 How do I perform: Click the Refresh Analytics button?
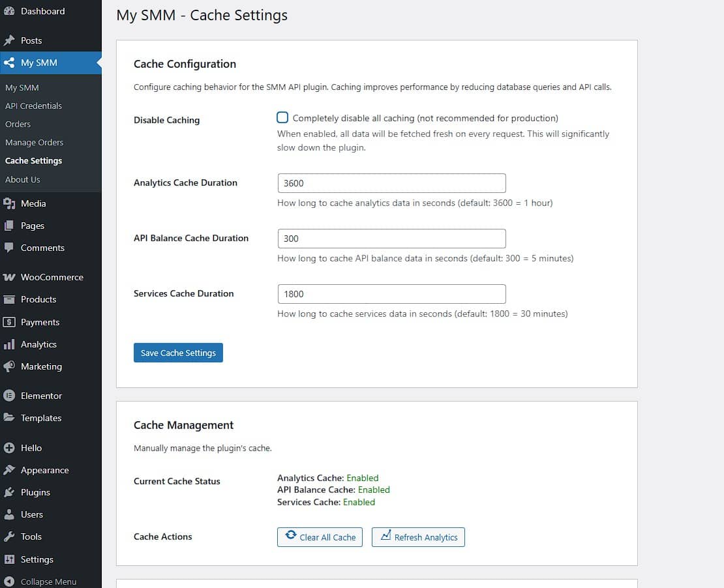(x=418, y=537)
